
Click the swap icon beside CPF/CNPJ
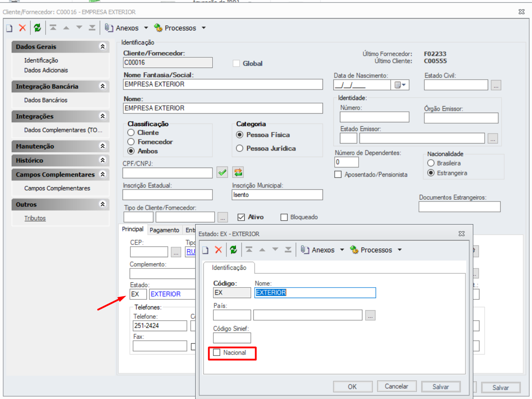(238, 172)
